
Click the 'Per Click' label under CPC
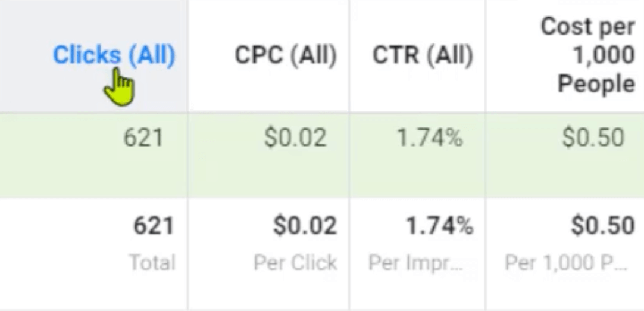[x=295, y=263]
